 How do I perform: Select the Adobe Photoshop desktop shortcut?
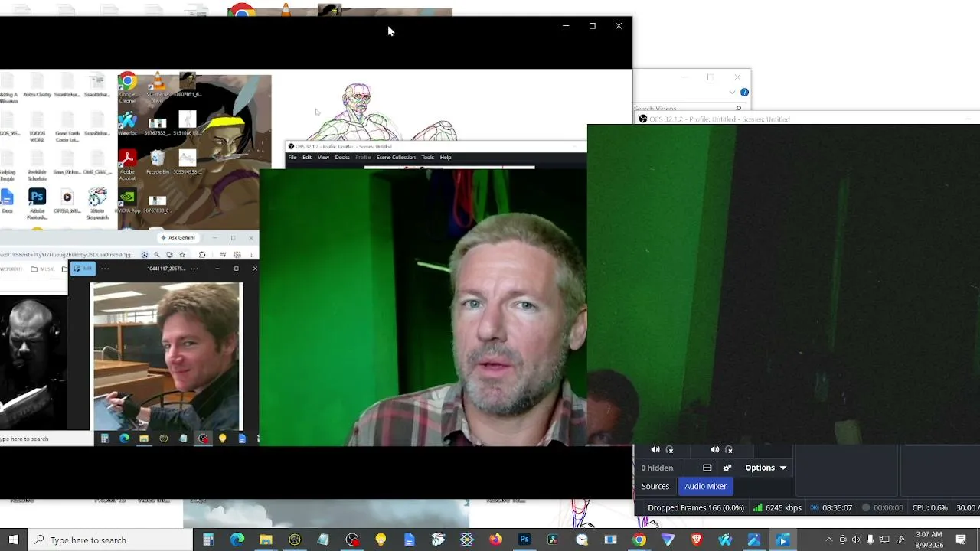click(x=37, y=204)
